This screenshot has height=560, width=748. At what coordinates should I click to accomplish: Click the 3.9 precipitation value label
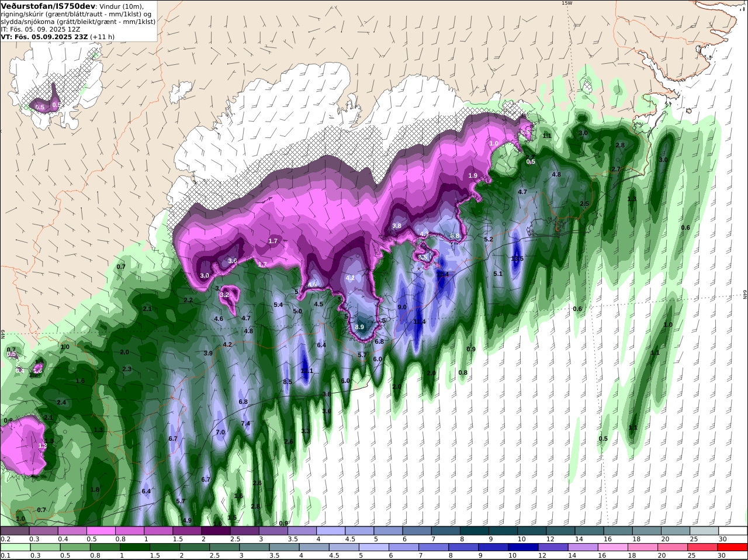click(x=208, y=354)
